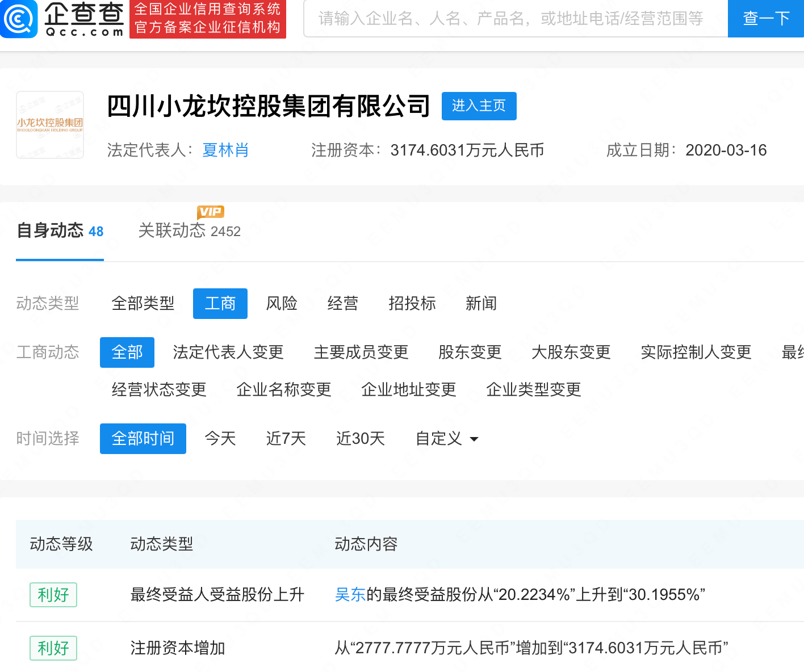Click the 利好 tag on 注册资本增加 row
804x672 pixels.
click(53, 648)
